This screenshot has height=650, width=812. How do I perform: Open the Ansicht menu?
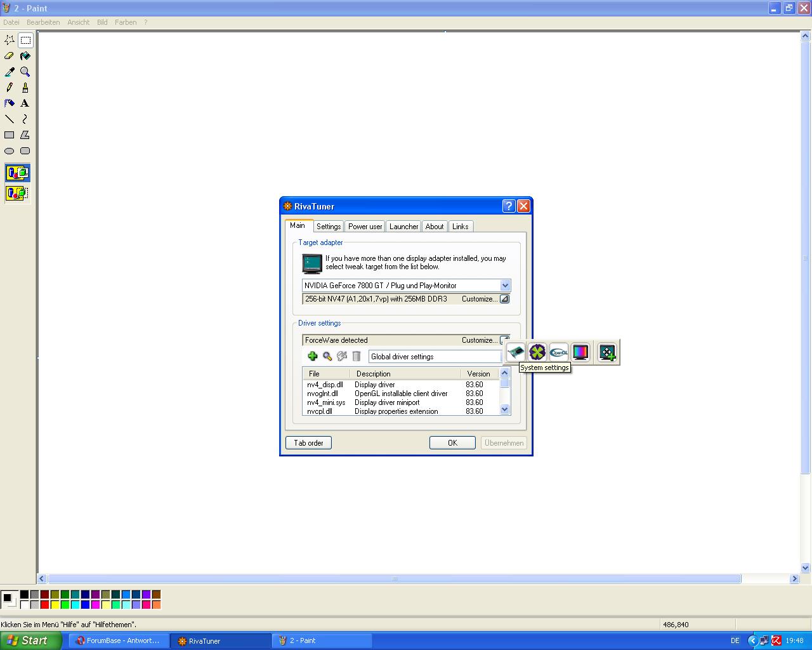pyautogui.click(x=79, y=22)
